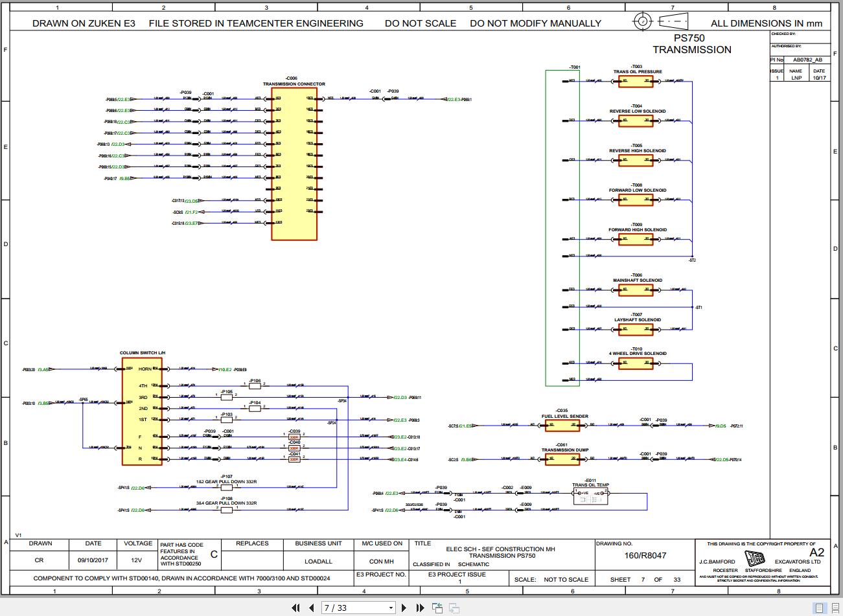Follow the /3.B6 link near Transmission Dump
Viewport: 843px width, 616px height.
[x=465, y=460]
